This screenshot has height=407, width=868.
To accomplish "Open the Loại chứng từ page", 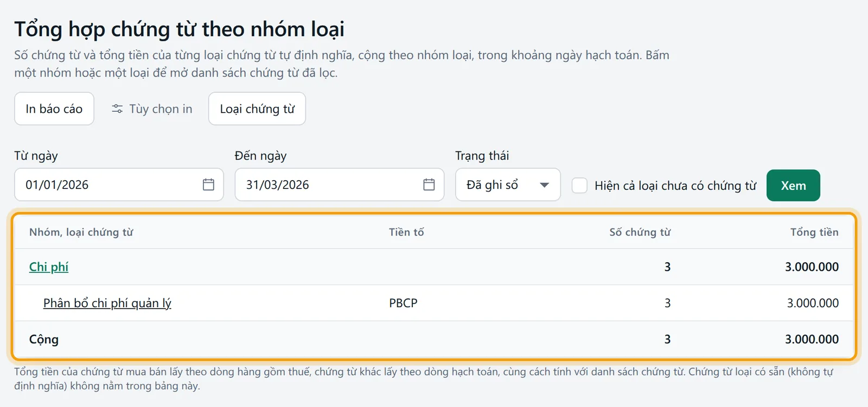I will (257, 109).
